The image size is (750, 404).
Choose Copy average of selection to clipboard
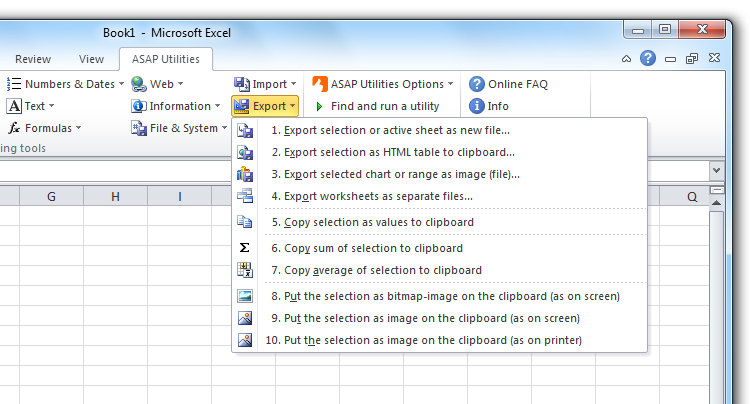(x=440, y=270)
